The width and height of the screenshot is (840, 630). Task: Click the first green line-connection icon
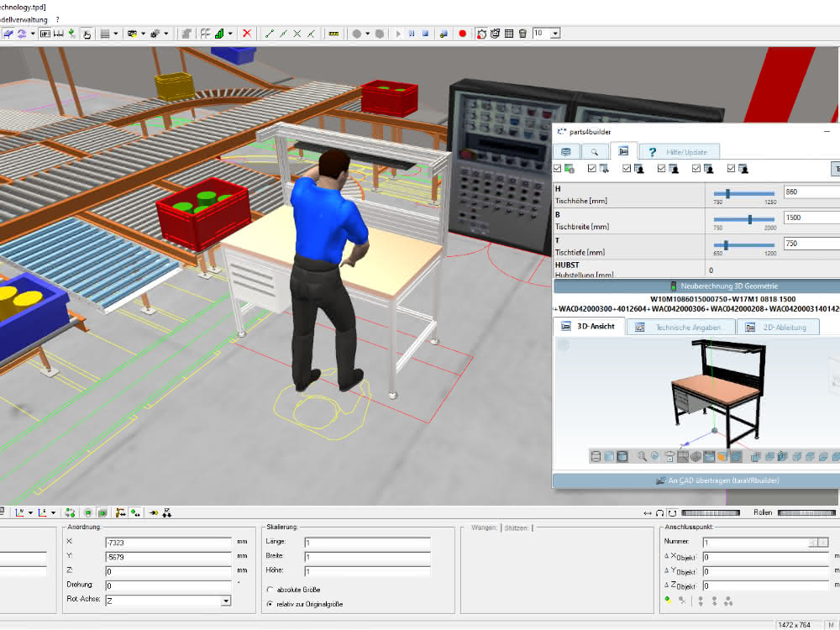(x=270, y=34)
